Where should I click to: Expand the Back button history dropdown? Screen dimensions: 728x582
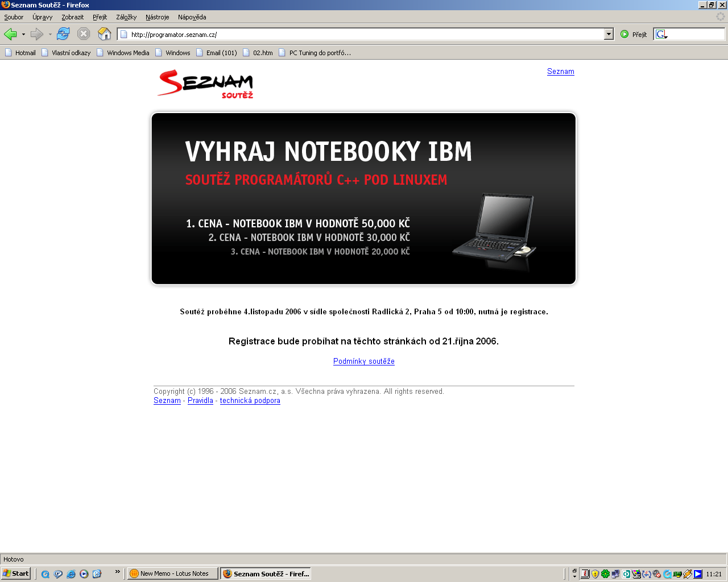click(x=23, y=35)
